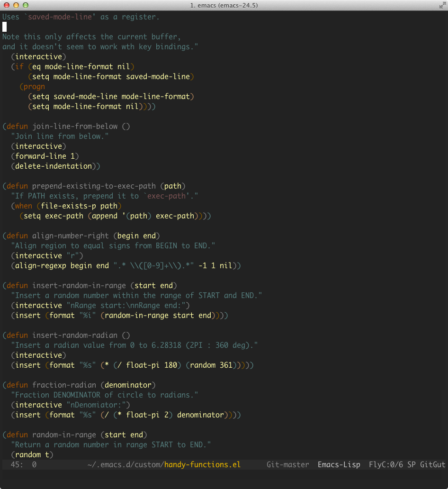Click handy-functions.el file name in mode line
448x489 pixels.
tap(202, 464)
